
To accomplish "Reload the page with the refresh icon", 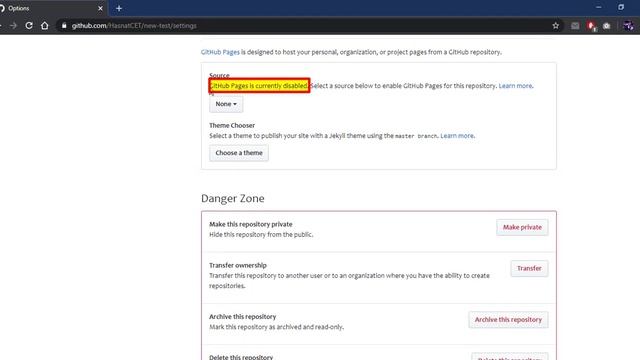I will (29, 26).
